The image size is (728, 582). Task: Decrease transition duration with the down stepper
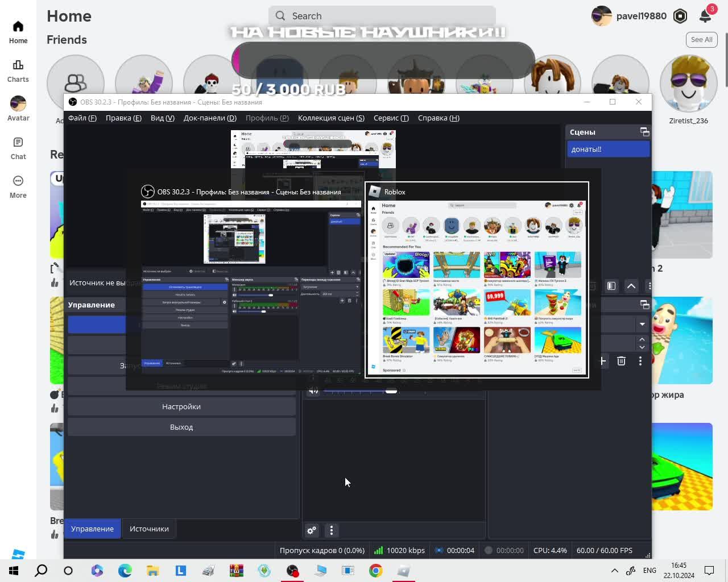[642, 347]
